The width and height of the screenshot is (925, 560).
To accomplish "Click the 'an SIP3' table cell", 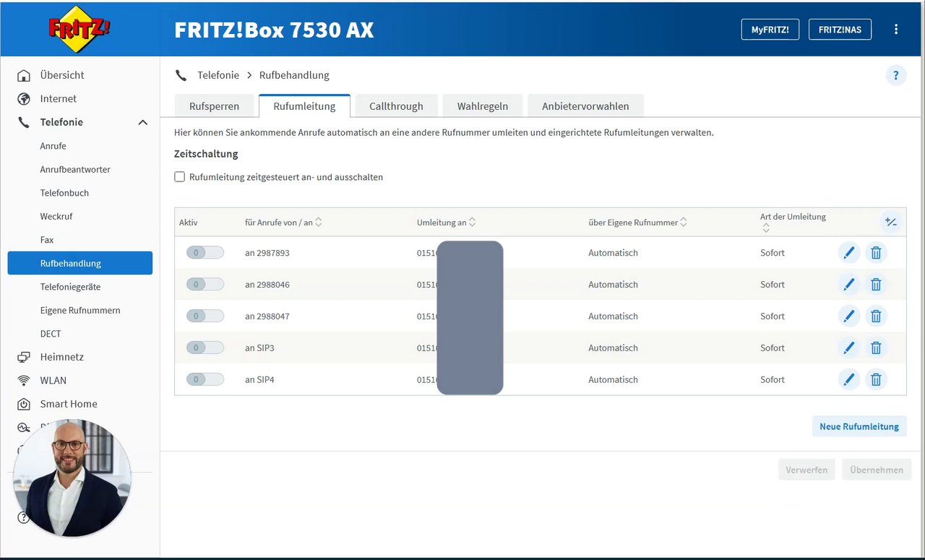I will (x=259, y=348).
